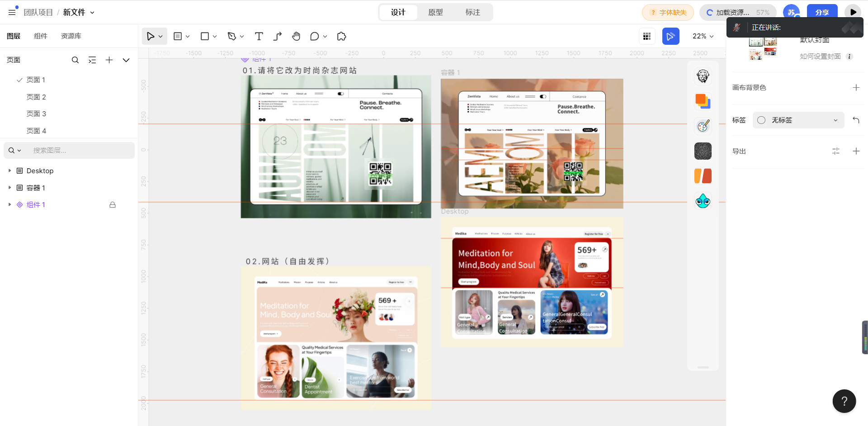Click the 苏 user avatar
Screen dimensions: 868x426
click(792, 12)
